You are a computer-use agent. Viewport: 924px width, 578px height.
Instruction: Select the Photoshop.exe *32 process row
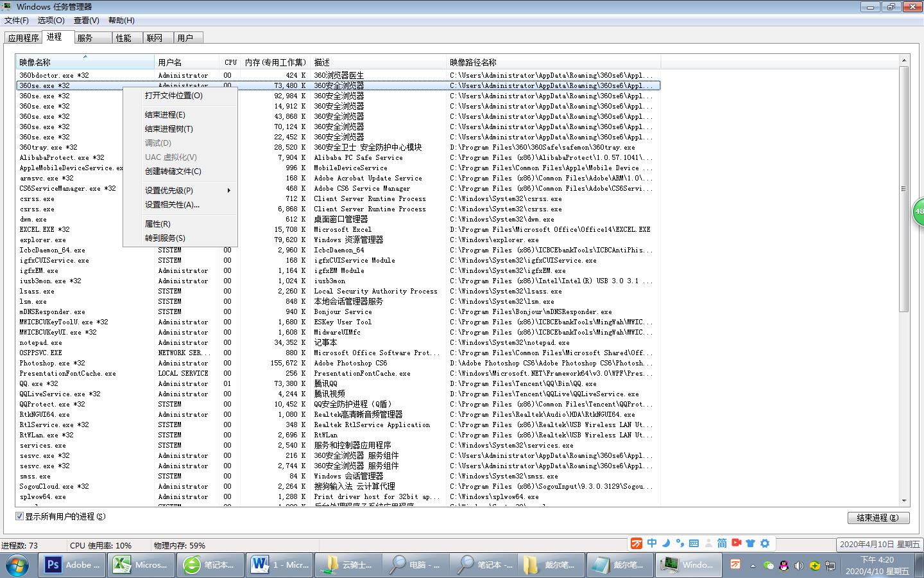pos(338,363)
